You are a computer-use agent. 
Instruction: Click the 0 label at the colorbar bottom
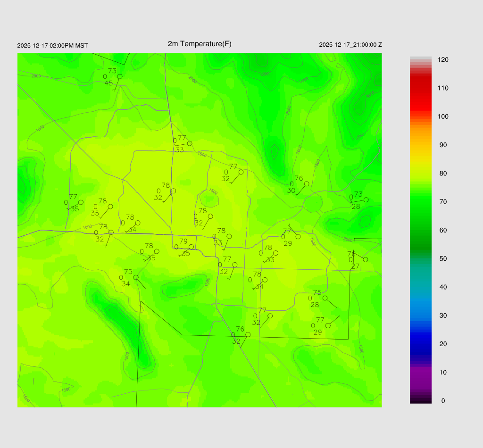coord(443,401)
